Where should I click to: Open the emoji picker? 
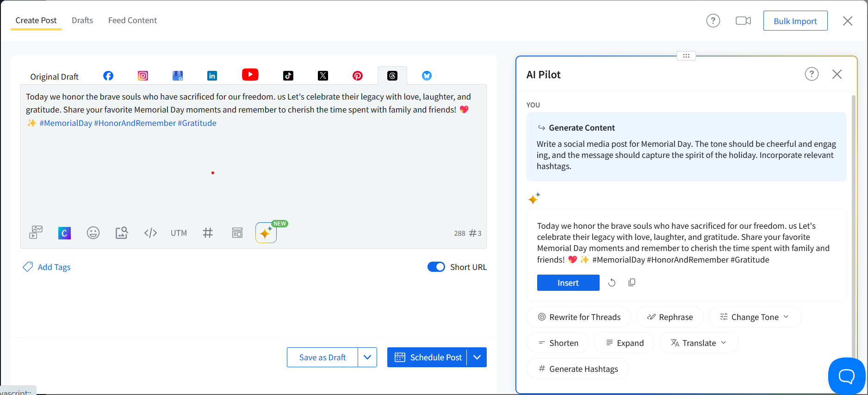pyautogui.click(x=93, y=232)
